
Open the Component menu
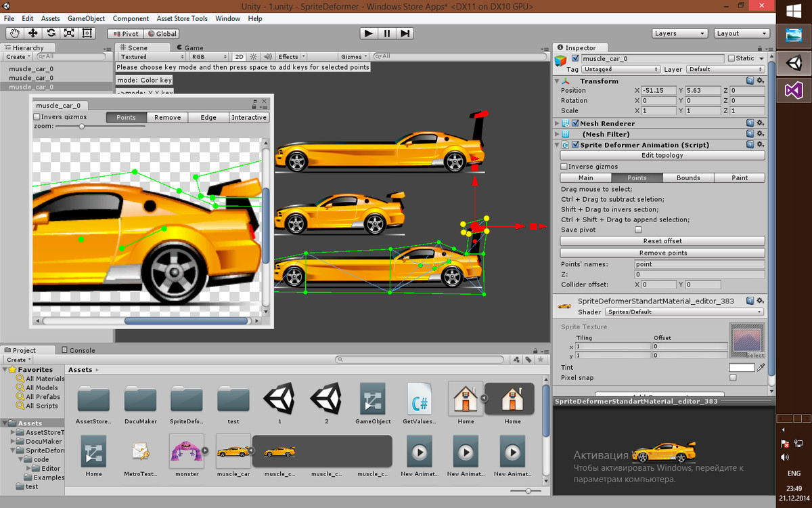click(x=131, y=18)
